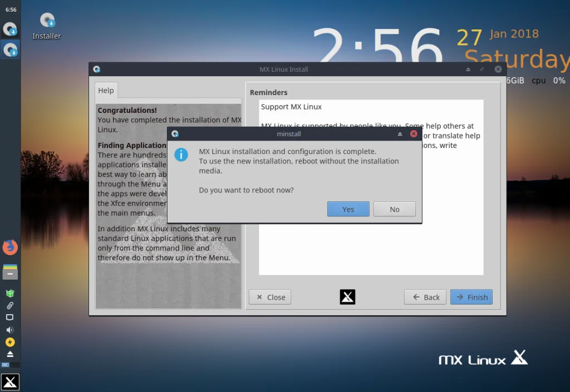Open the file manager panel icon
This screenshot has height=392, width=570.
tap(10, 272)
